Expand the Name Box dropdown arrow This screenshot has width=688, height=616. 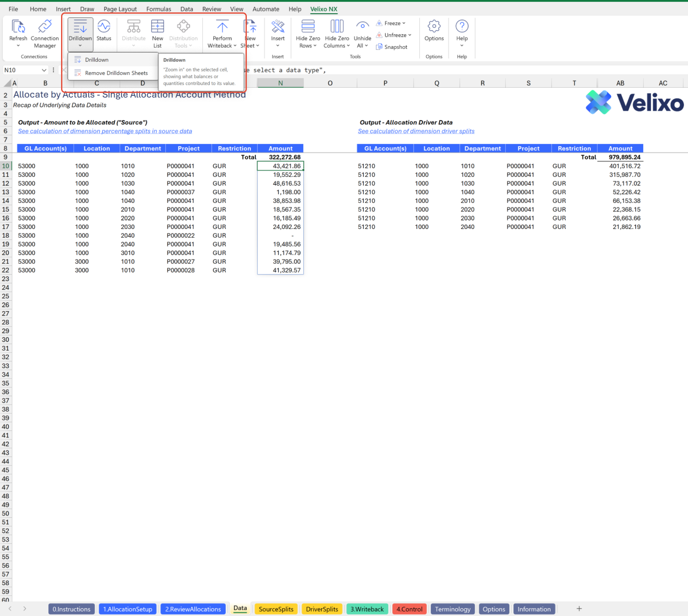coord(44,70)
